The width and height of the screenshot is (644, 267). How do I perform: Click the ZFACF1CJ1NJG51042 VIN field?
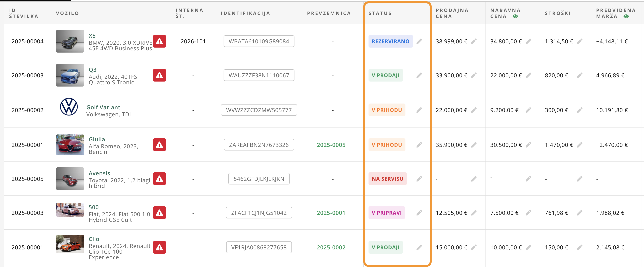(x=259, y=213)
